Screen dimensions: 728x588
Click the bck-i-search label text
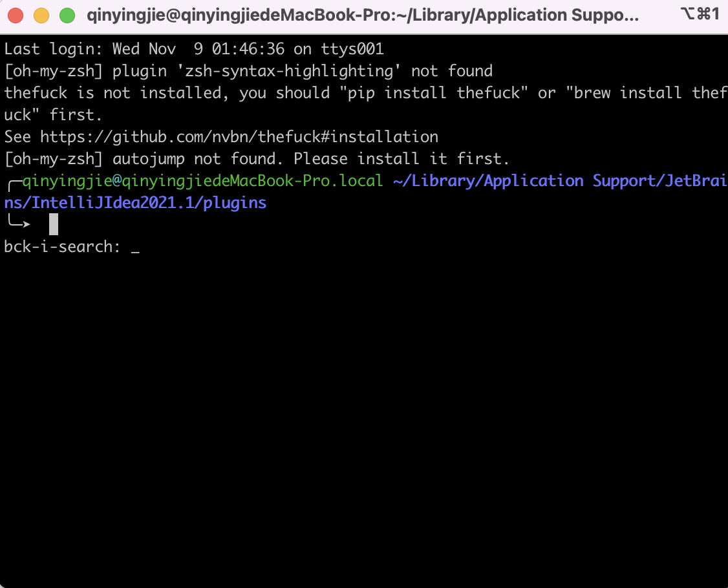coord(63,247)
